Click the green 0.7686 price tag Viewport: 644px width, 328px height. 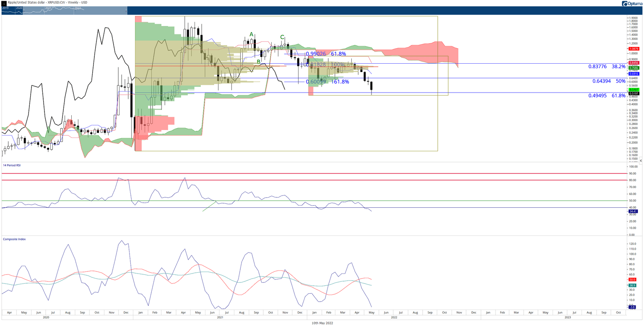[633, 68]
